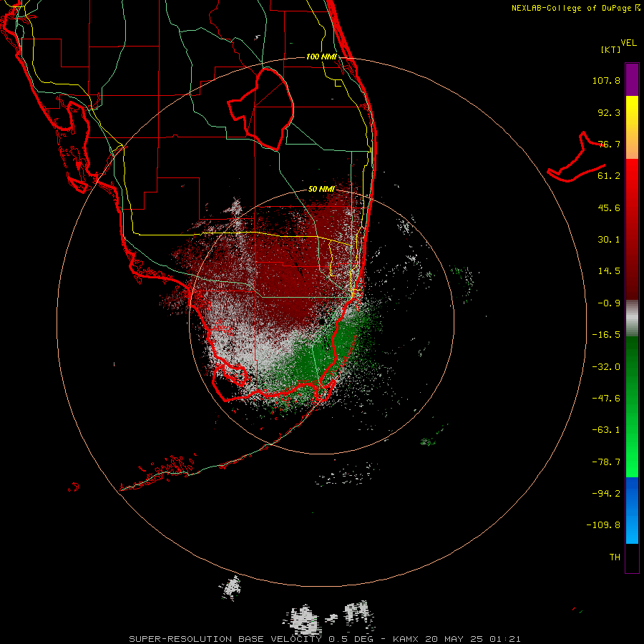Click the [KT] units label
644x644 pixels.
point(611,49)
